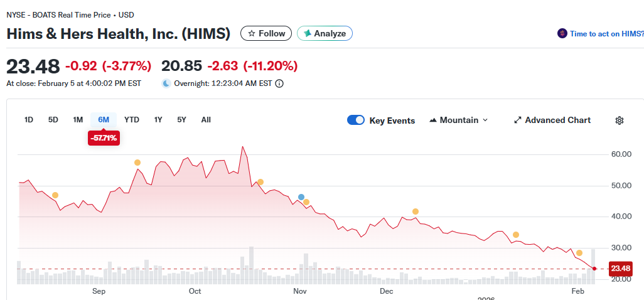Click the orange event marker in mid-September

click(137, 163)
